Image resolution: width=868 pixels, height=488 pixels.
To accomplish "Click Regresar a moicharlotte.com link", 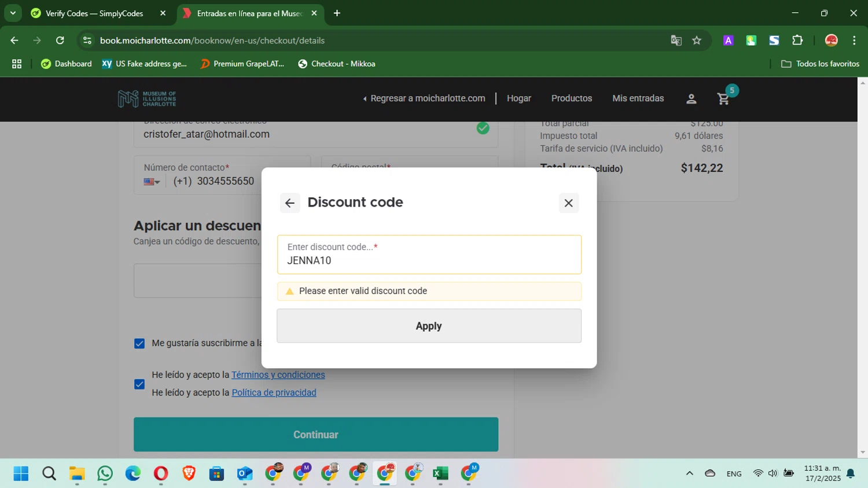I will pos(424,98).
